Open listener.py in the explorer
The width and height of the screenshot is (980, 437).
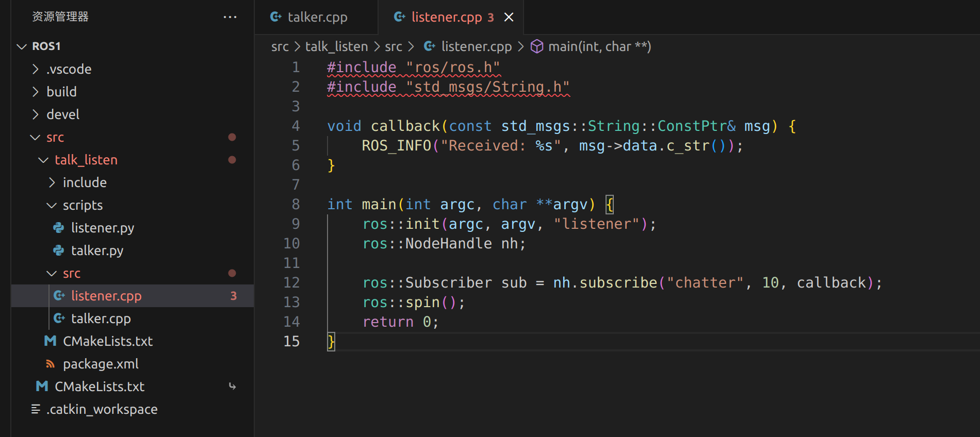coord(103,228)
